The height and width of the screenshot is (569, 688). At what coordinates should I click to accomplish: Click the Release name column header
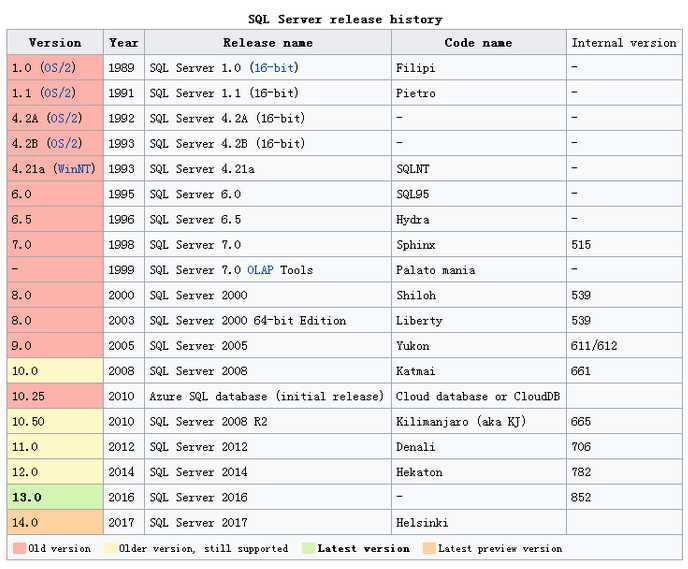[x=268, y=43]
